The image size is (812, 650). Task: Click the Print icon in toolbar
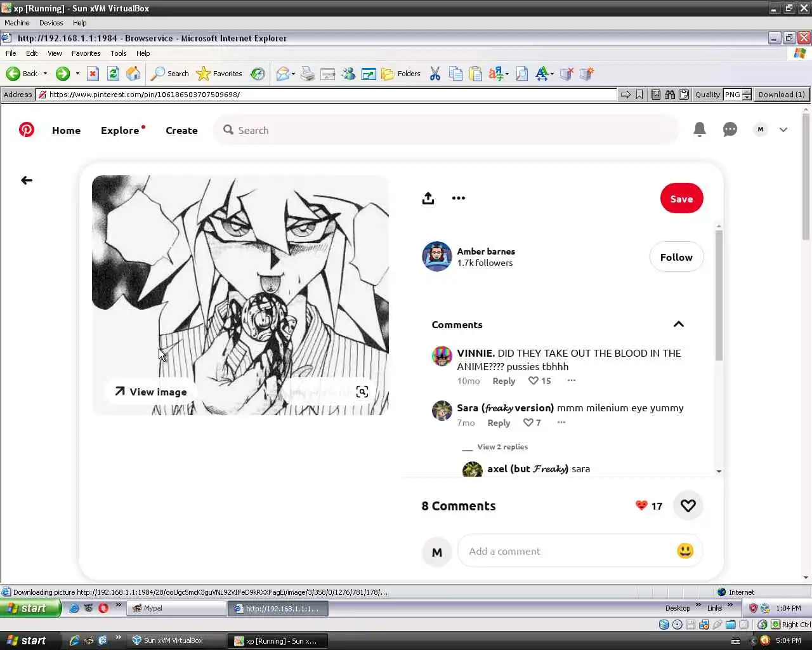pos(308,74)
